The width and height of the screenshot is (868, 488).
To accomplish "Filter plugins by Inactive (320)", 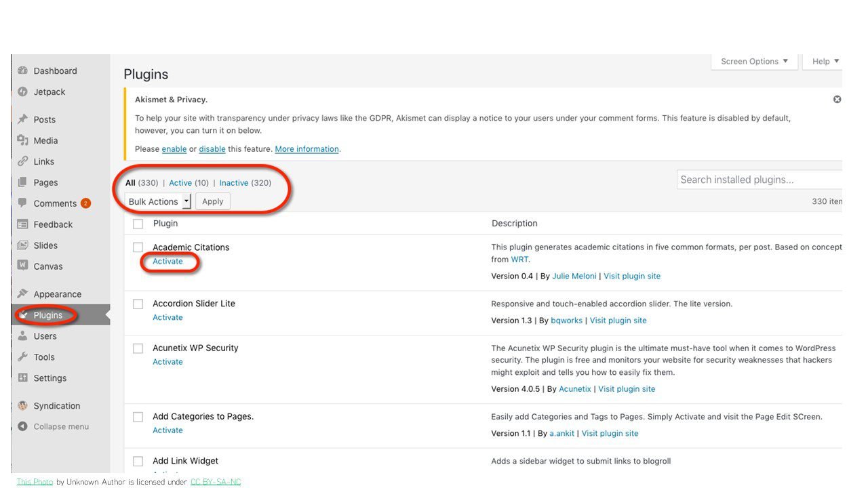I will [x=245, y=183].
